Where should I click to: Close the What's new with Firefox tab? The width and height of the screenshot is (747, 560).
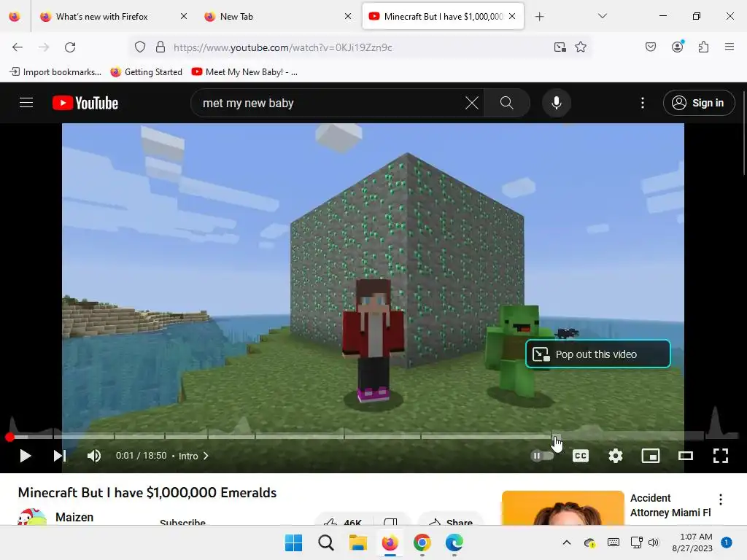[x=184, y=16]
